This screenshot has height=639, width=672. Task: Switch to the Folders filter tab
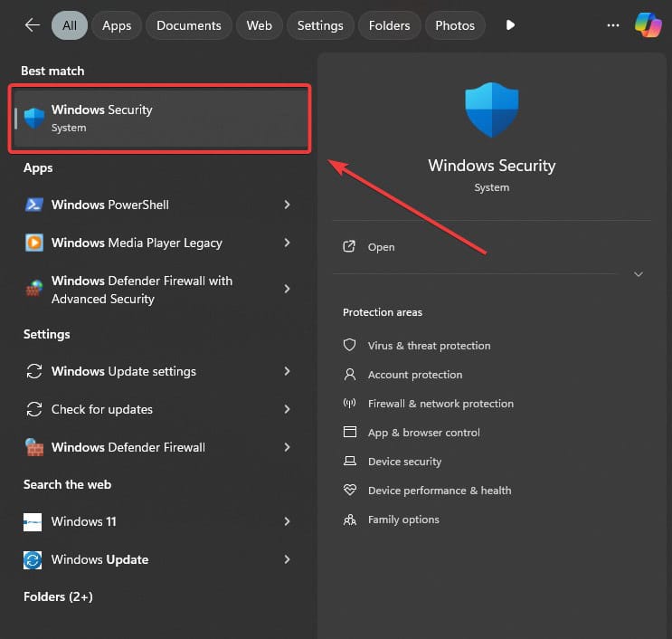coord(389,25)
